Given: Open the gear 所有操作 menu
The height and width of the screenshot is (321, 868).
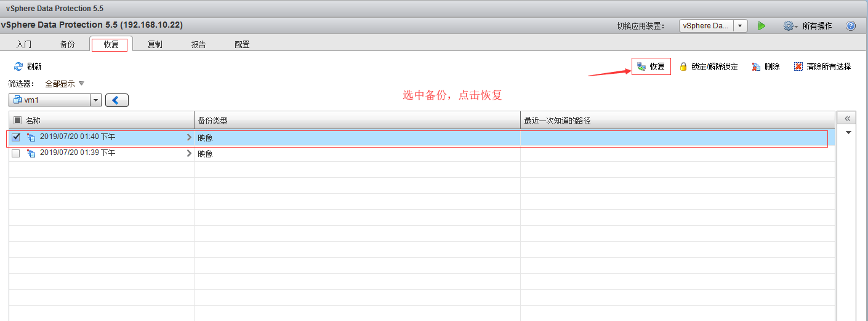Looking at the screenshot, I should point(807,26).
